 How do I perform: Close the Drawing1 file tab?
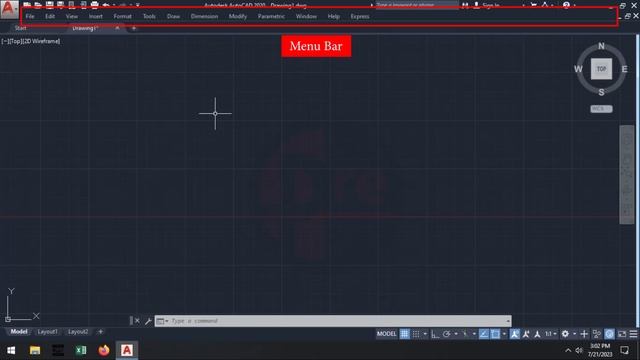(117, 28)
